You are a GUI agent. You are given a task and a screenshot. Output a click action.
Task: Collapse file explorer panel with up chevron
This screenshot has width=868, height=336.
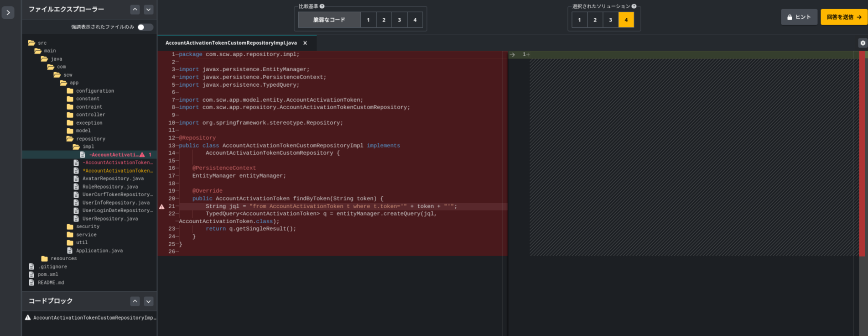pos(135,10)
